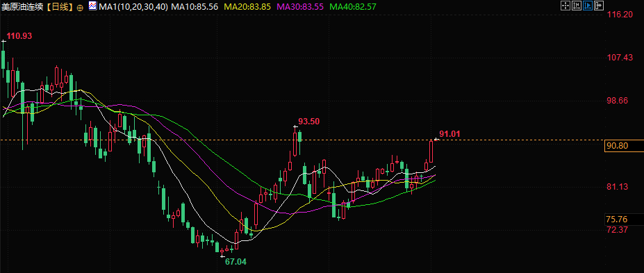Click the 91.01 latest high label
Viewport: 644px width, 273px height.
(449, 134)
